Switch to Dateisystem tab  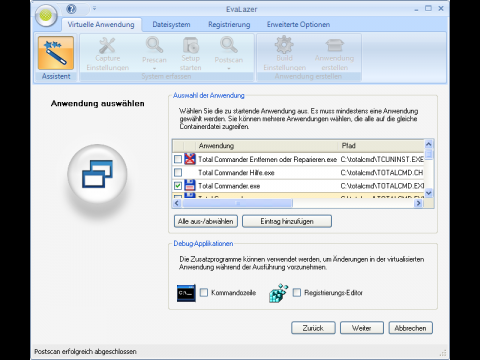tap(171, 25)
